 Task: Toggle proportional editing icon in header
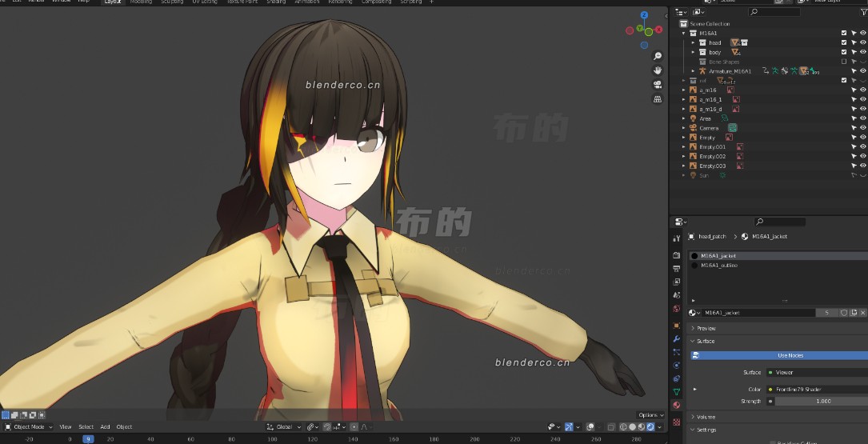[x=354, y=427]
